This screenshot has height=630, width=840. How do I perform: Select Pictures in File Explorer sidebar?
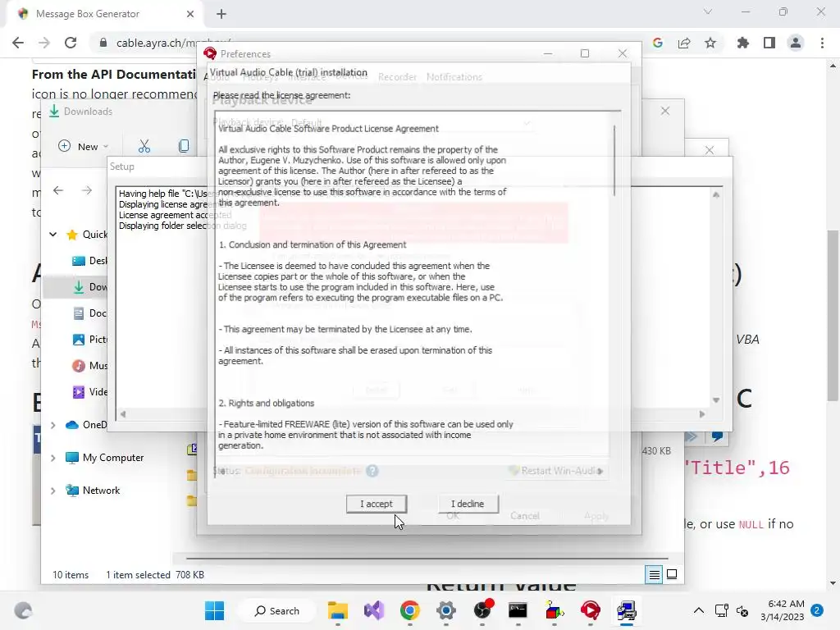point(89,340)
